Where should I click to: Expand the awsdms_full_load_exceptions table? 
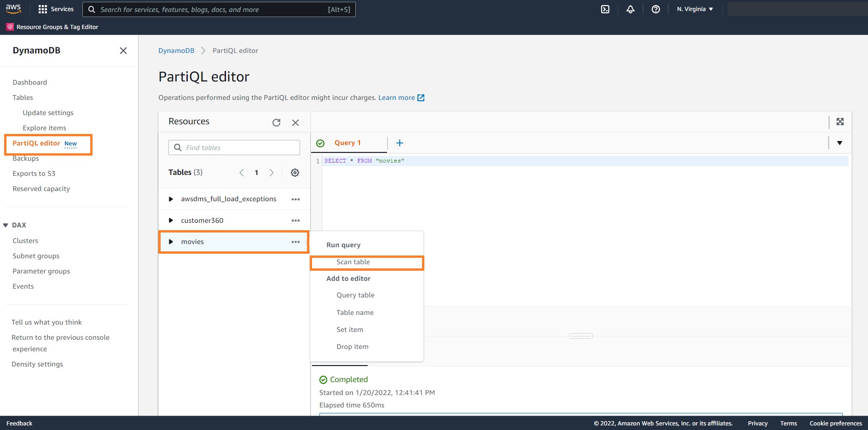pyautogui.click(x=171, y=199)
